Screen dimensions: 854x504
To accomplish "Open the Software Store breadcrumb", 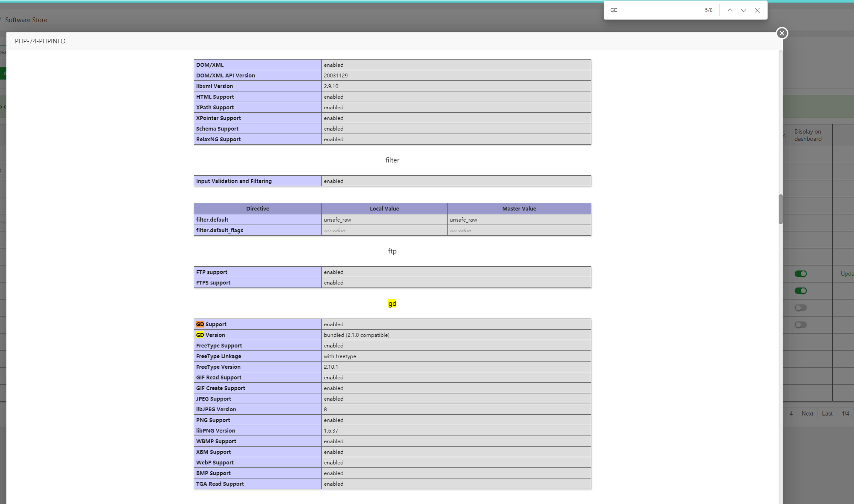I will [26, 20].
